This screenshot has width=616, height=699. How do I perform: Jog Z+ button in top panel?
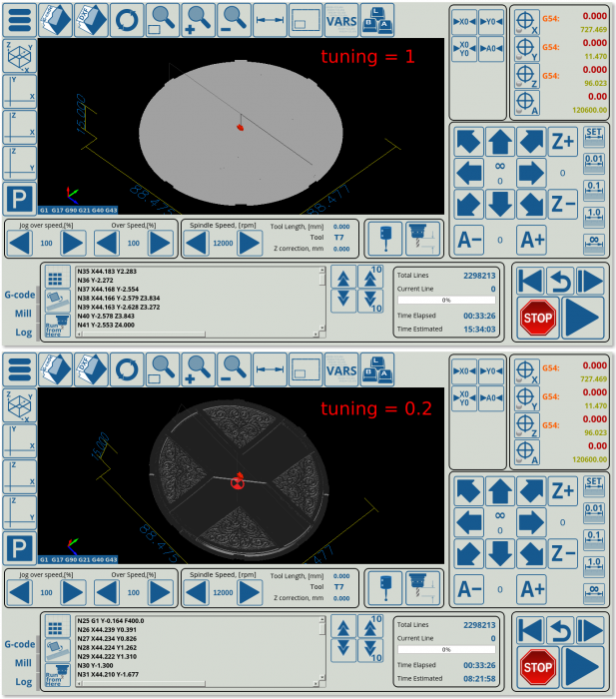[562, 142]
